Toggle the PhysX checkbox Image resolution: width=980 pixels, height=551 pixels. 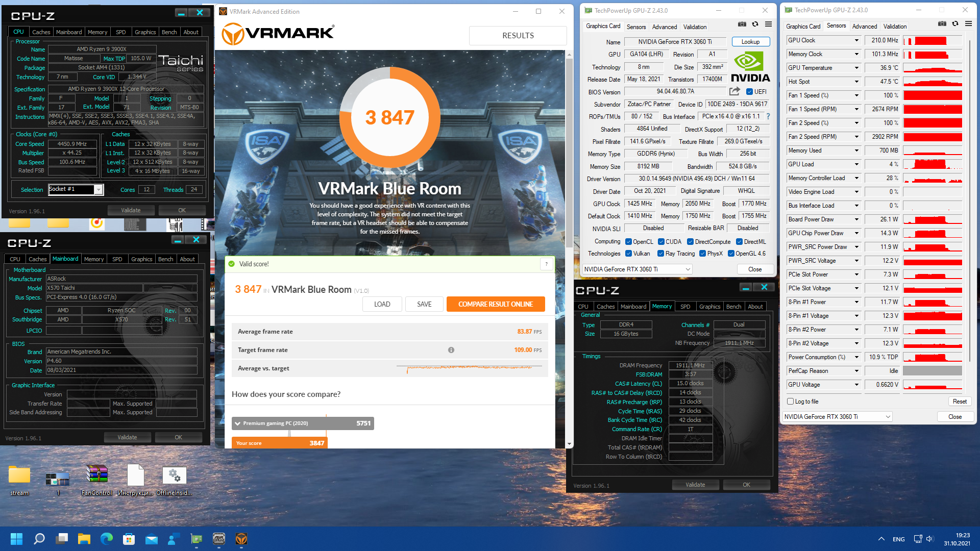(702, 254)
